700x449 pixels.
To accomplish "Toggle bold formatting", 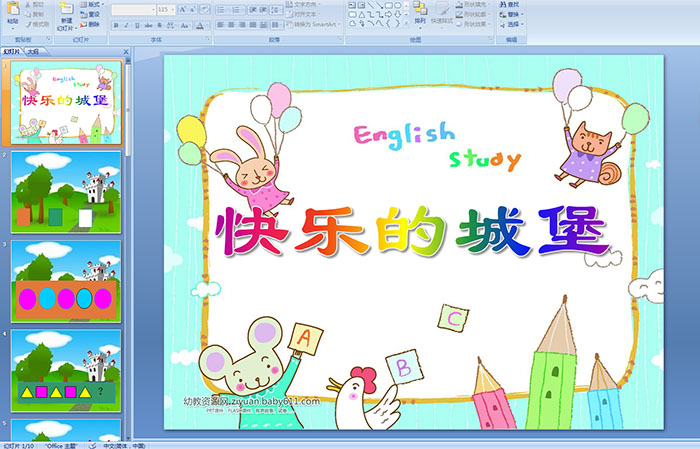I will (x=116, y=25).
